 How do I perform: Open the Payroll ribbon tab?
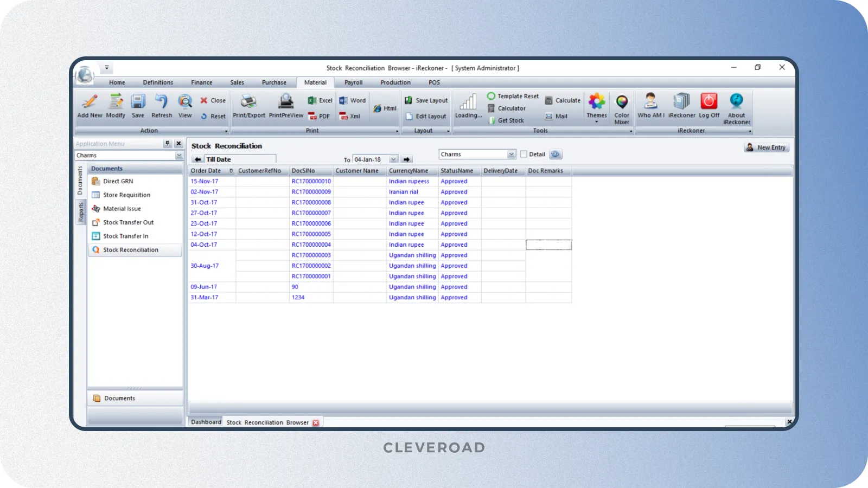coord(353,82)
